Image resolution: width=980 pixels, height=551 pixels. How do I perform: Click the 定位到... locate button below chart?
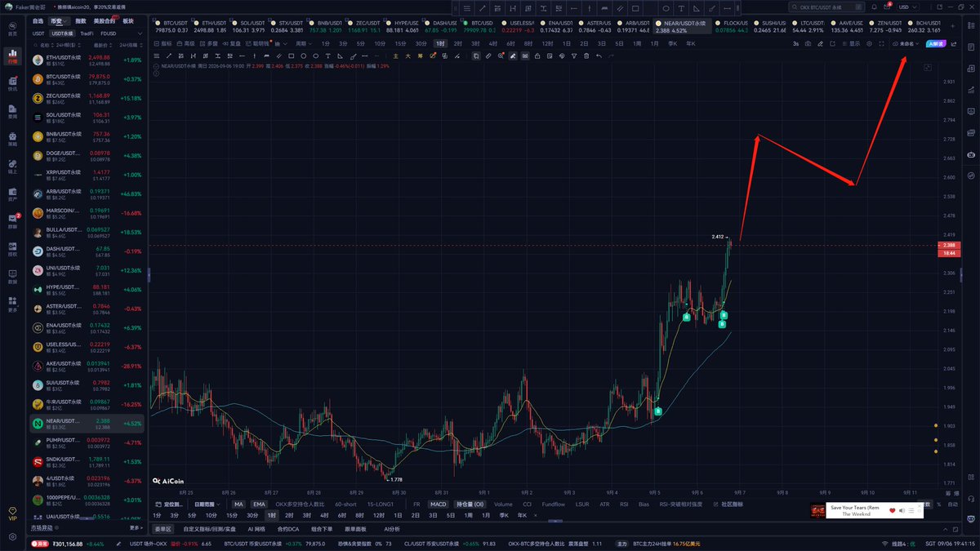171,504
